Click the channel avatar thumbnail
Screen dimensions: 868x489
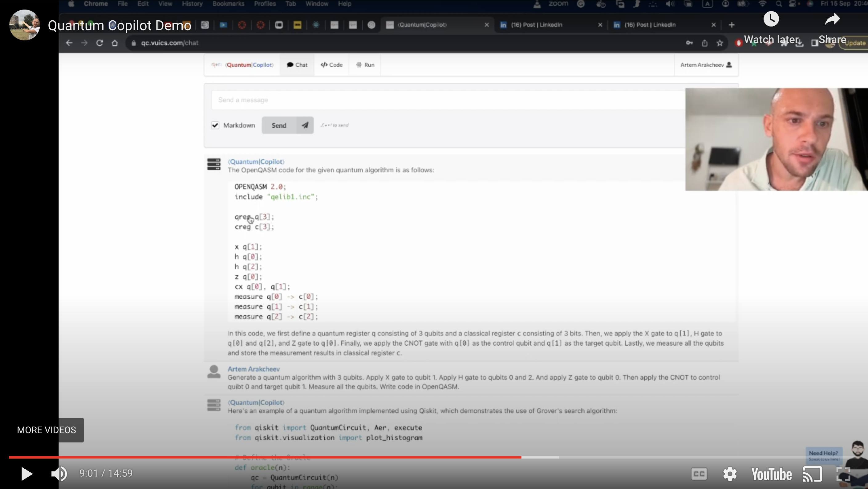(24, 25)
